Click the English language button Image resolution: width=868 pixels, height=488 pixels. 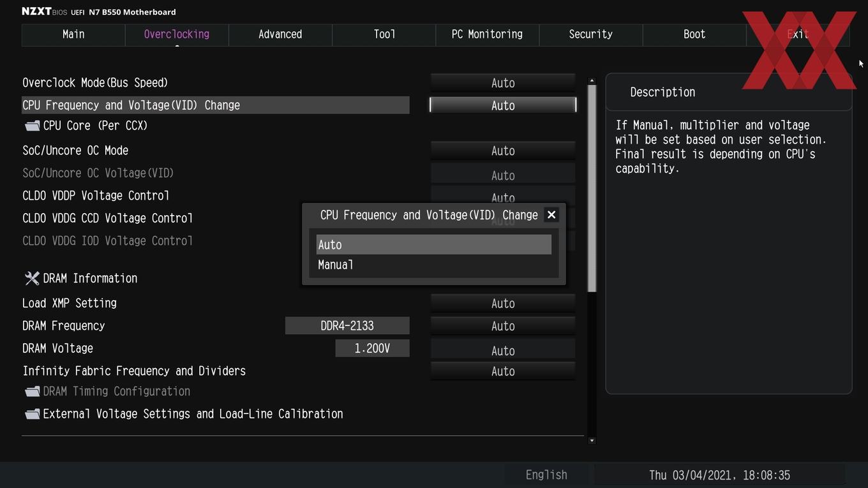point(546,475)
